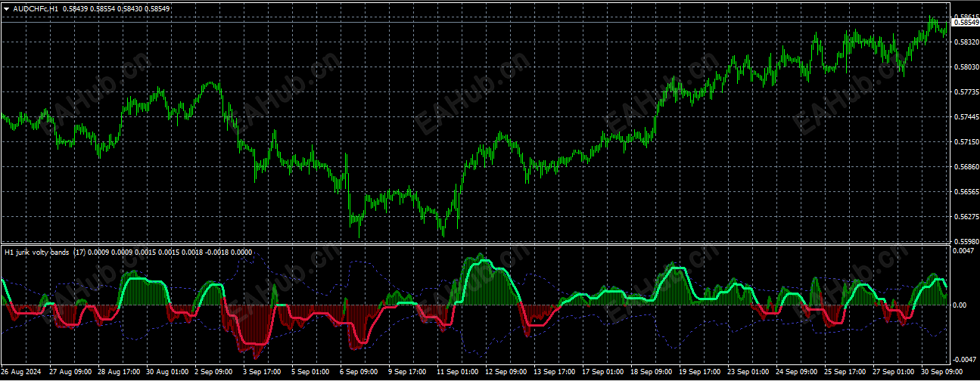Click the 0.56565 price axis label

click(965, 192)
